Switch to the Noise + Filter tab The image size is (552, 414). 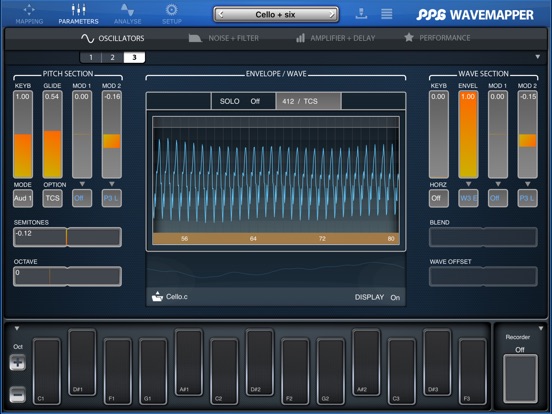click(x=224, y=38)
